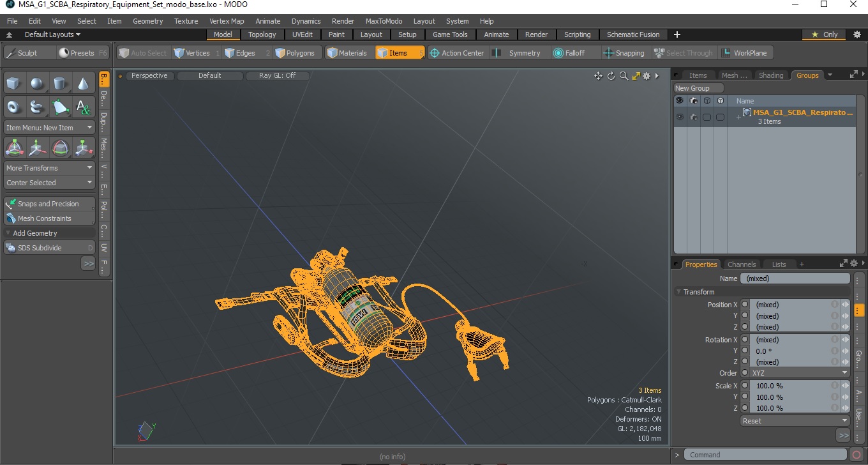The width and height of the screenshot is (868, 465).
Task: Open Center Selected dropdown
Action: (x=49, y=183)
